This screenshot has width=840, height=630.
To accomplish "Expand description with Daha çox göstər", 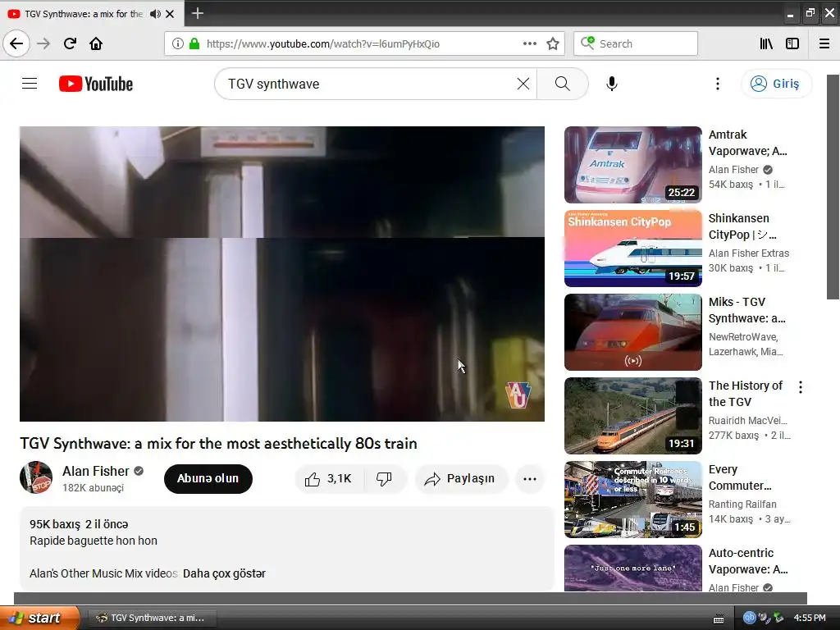I will point(224,573).
